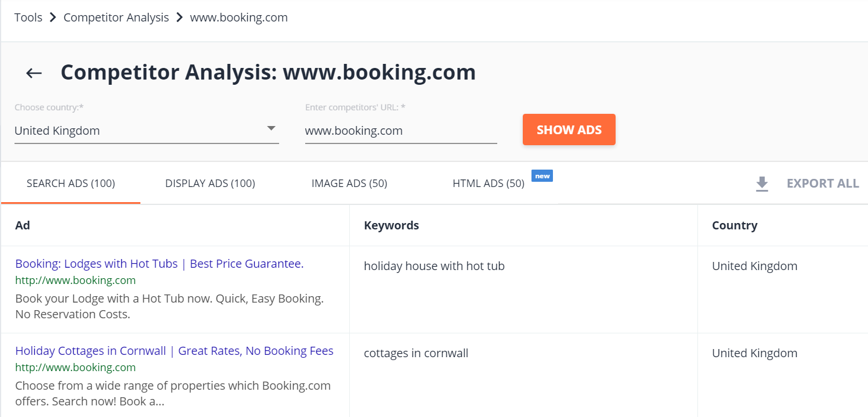Click the Country column header
This screenshot has width=868, height=417.
735,225
